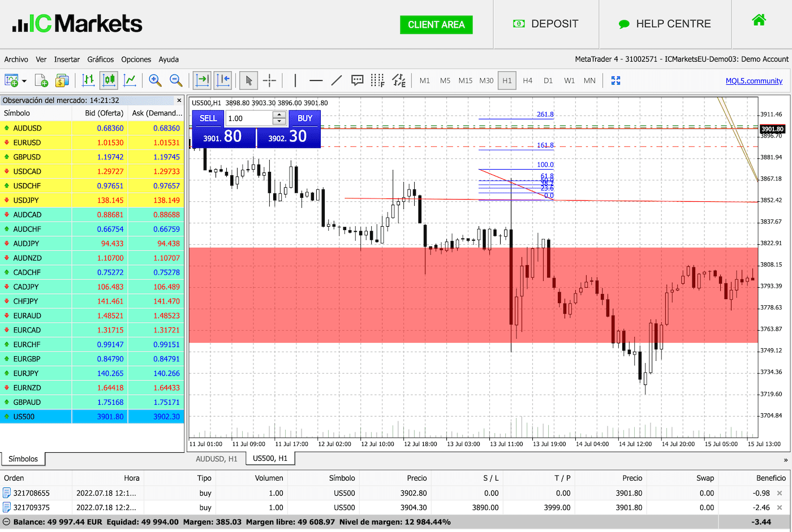The height and width of the screenshot is (532, 792).
Task: Select GBPUSD in market watch
Action: click(x=92, y=157)
